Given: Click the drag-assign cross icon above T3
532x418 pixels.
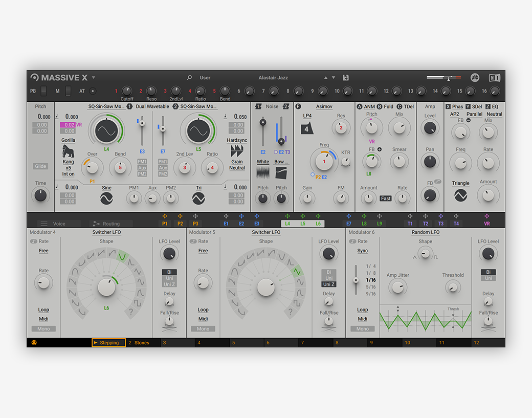Looking at the screenshot, I should click(441, 216).
